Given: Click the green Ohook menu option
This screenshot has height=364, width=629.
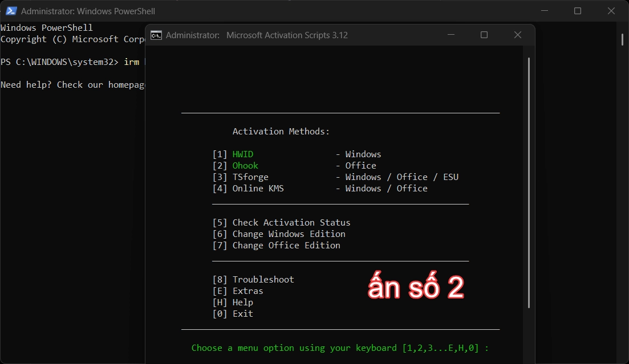Looking at the screenshot, I should pos(245,166).
